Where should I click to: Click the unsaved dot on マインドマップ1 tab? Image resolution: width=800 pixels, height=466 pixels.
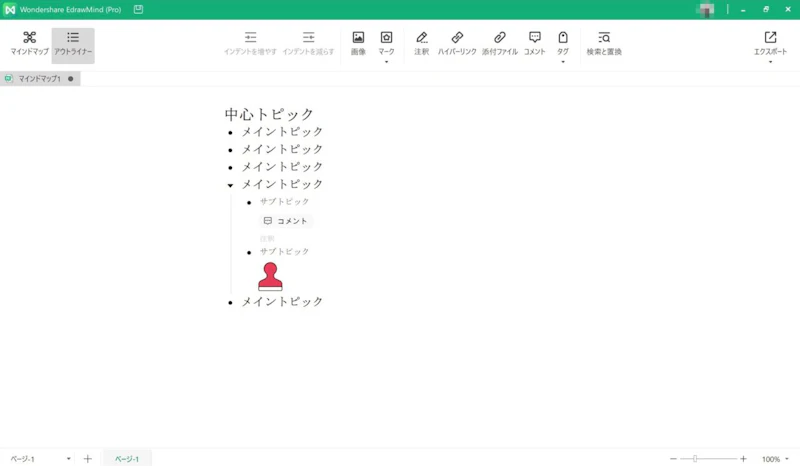click(x=70, y=79)
